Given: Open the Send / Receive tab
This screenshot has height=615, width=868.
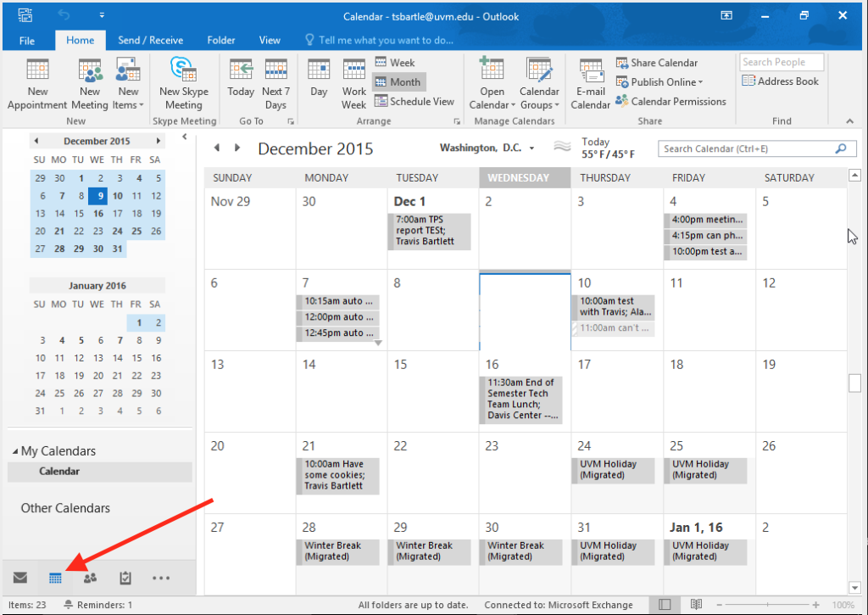Looking at the screenshot, I should coord(150,40).
